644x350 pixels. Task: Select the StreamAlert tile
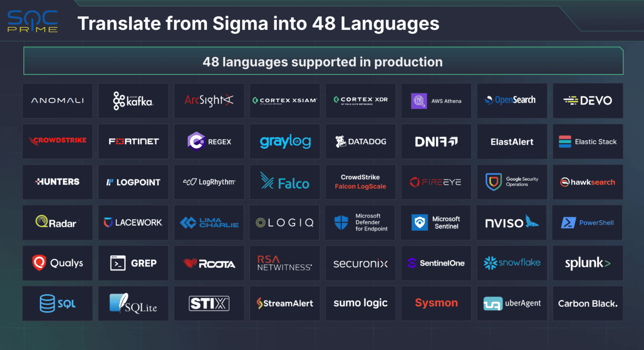coord(285,303)
